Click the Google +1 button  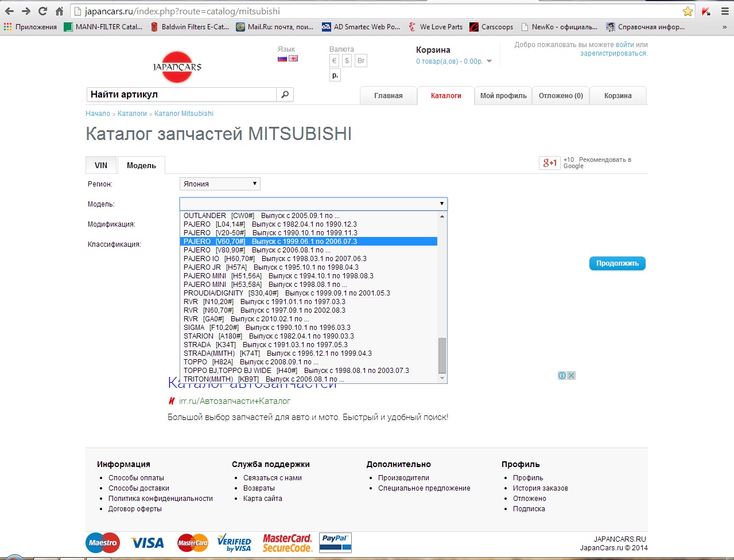point(550,163)
